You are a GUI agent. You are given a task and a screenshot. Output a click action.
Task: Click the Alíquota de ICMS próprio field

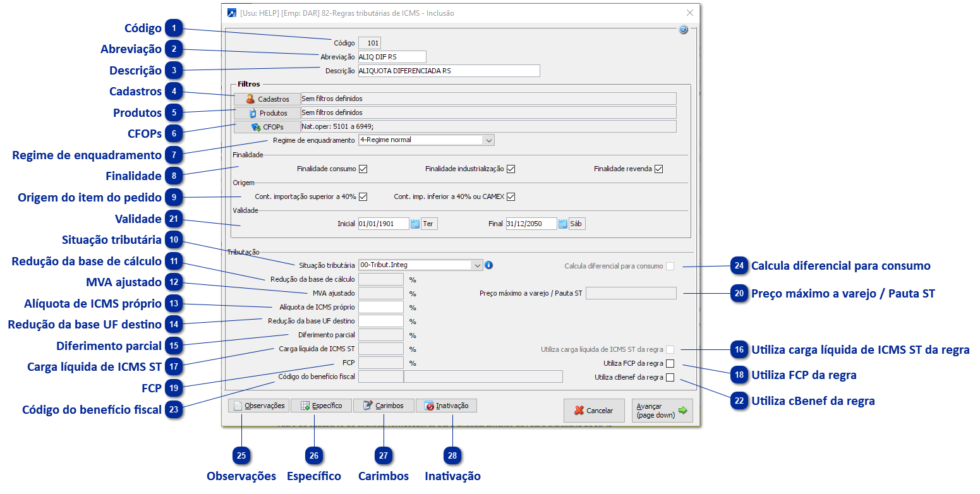(x=380, y=307)
